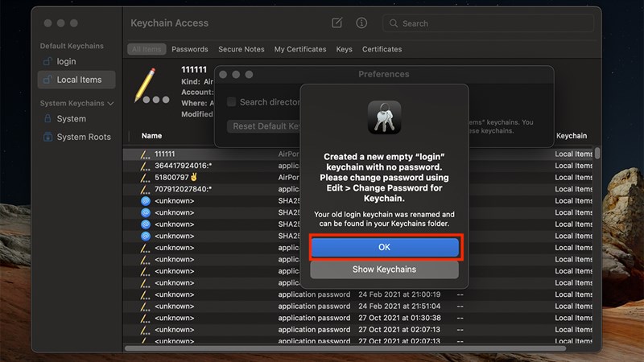Switch to Passwords tab

click(190, 49)
